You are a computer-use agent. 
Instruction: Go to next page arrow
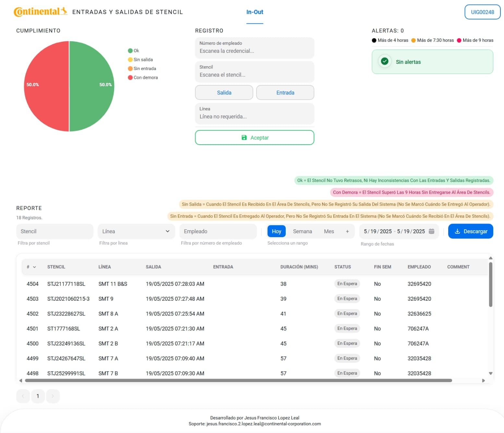[53, 396]
